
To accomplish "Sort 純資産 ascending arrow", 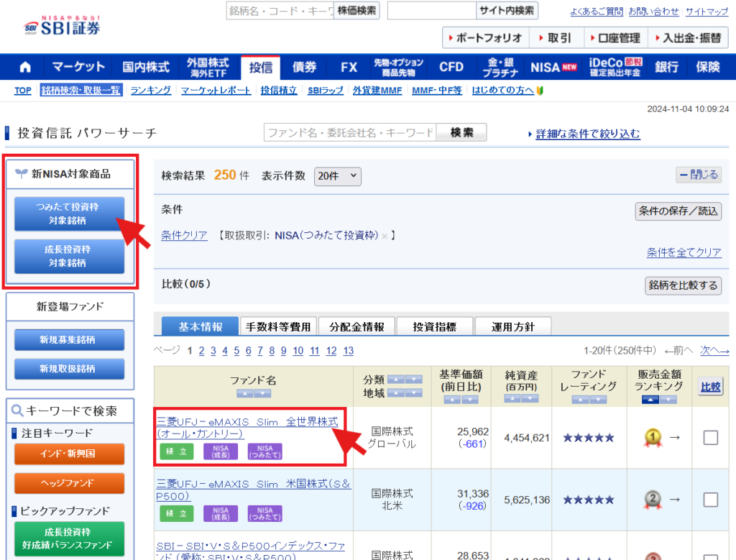I will point(512,398).
